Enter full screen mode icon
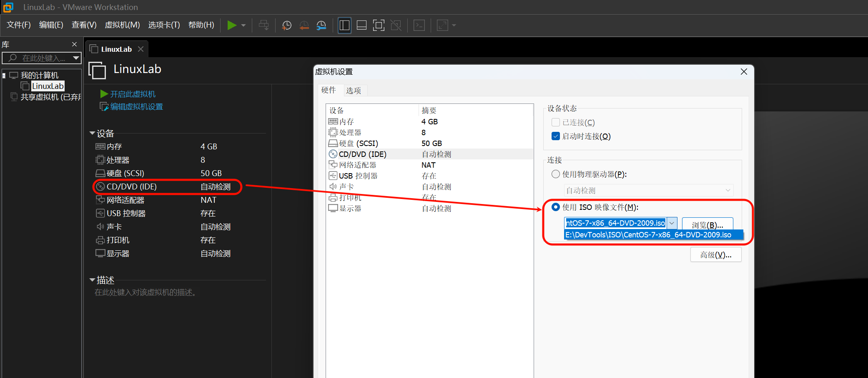 point(379,25)
